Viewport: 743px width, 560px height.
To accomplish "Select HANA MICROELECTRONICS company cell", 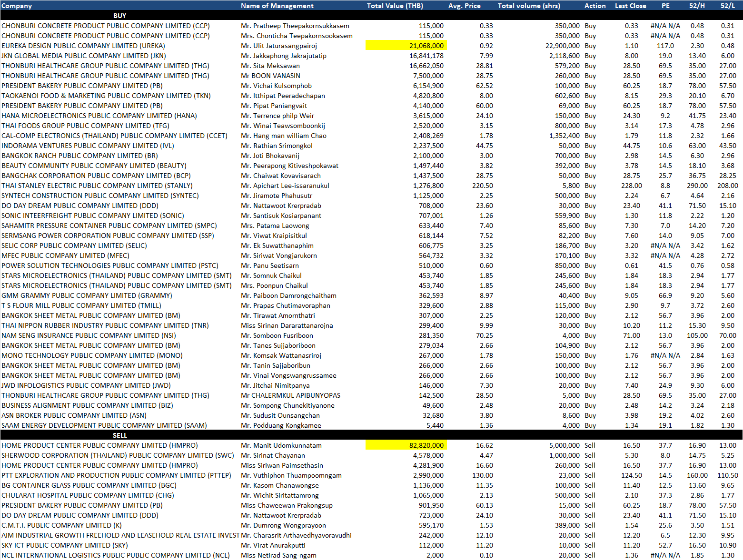I will (99, 116).
